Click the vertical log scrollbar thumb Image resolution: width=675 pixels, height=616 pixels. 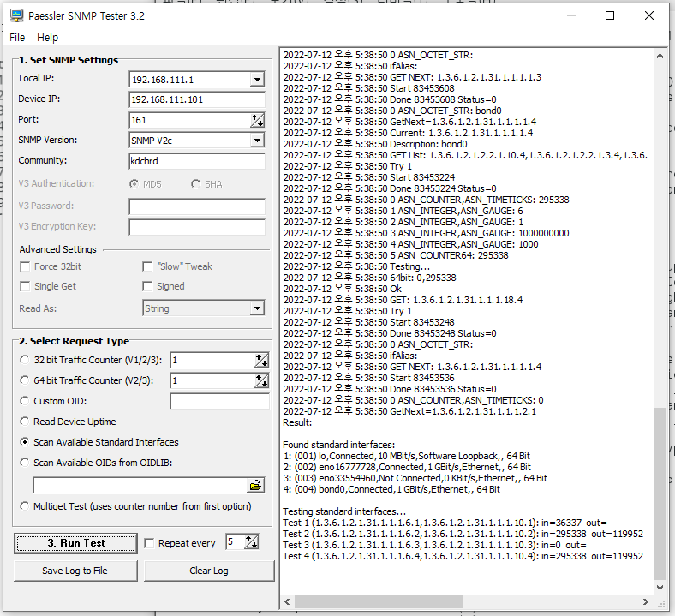(660, 493)
